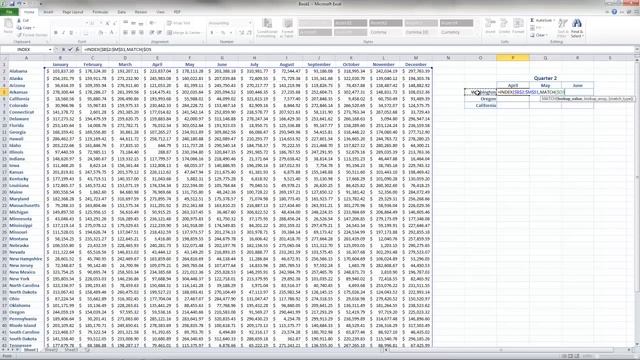Click the Orientation text-angle icon

152,23
